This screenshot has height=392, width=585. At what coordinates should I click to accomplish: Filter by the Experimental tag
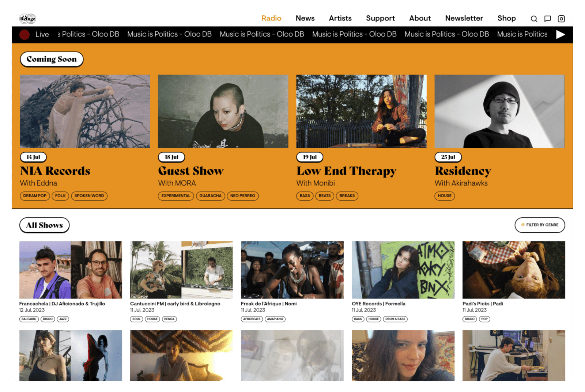click(176, 196)
